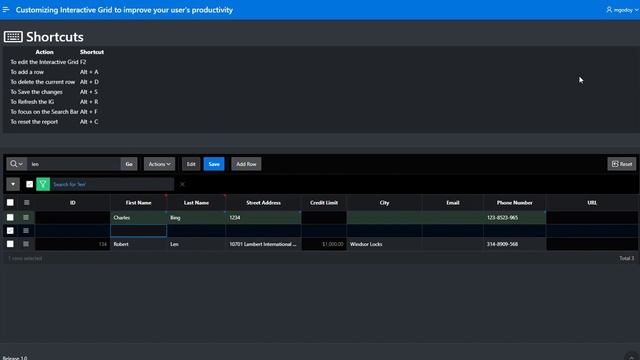Click the 'To Refresh the IG' shortcut text
This screenshot has width=640, height=360.
[32, 102]
